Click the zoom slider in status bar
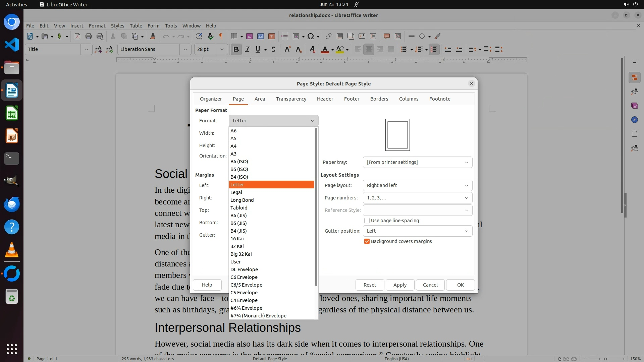644x362 pixels. (605, 359)
